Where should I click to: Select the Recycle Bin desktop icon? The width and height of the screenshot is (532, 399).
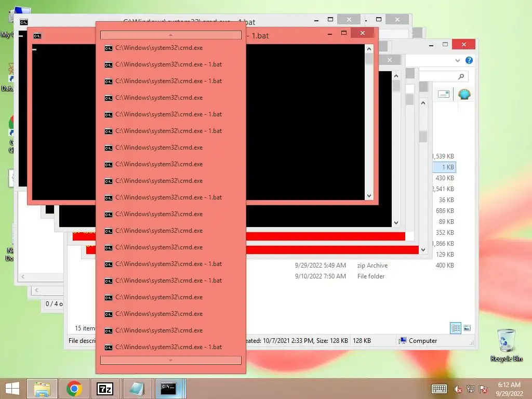pos(506,345)
